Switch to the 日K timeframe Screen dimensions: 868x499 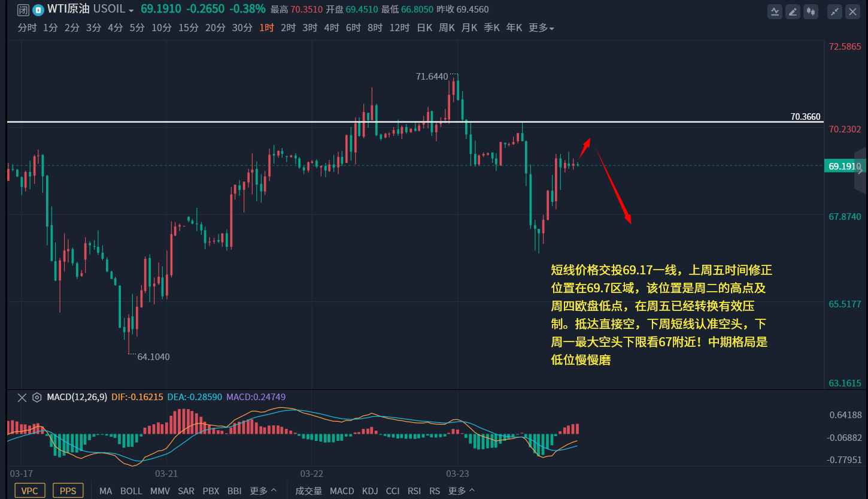(424, 28)
